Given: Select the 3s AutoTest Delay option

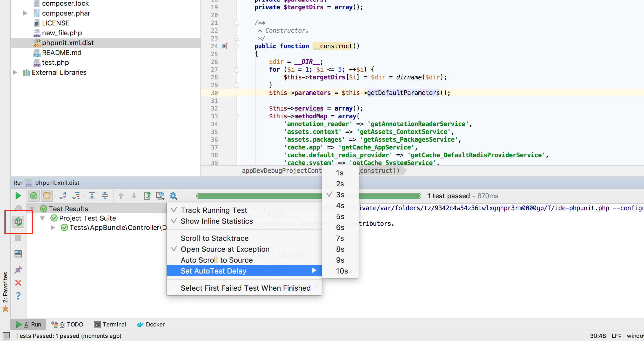Looking at the screenshot, I should [340, 194].
